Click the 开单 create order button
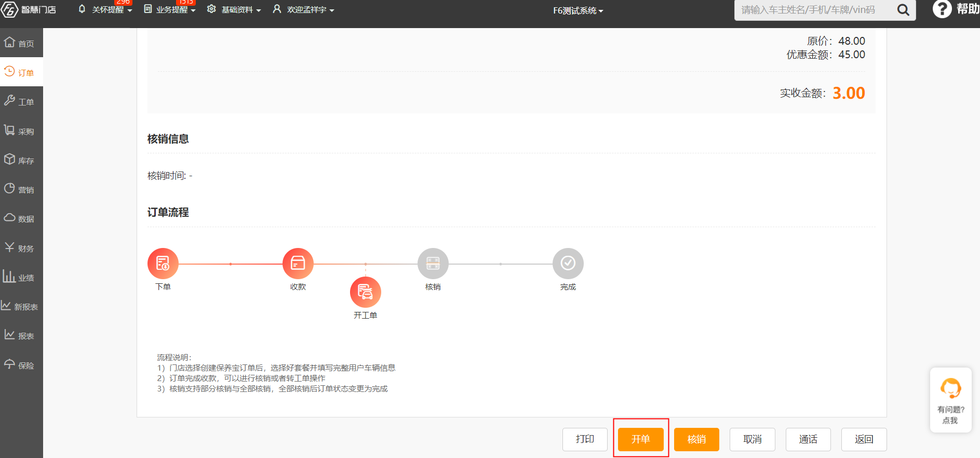Viewport: 980px width, 458px height. 641,439
